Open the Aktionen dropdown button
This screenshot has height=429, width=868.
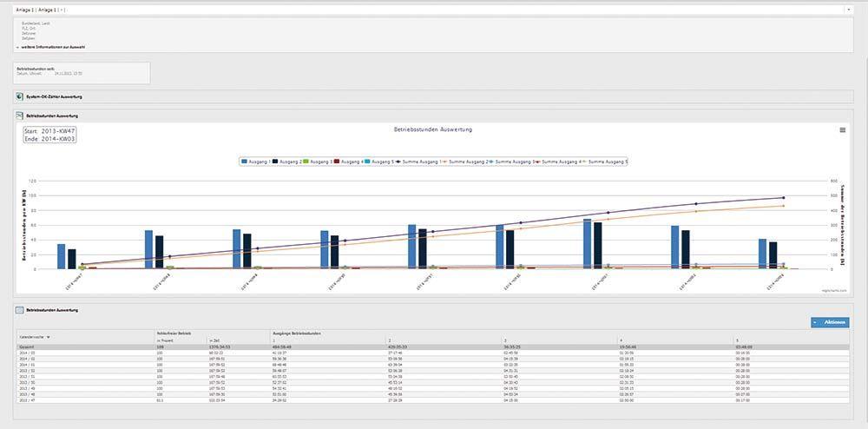pyautogui.click(x=830, y=322)
